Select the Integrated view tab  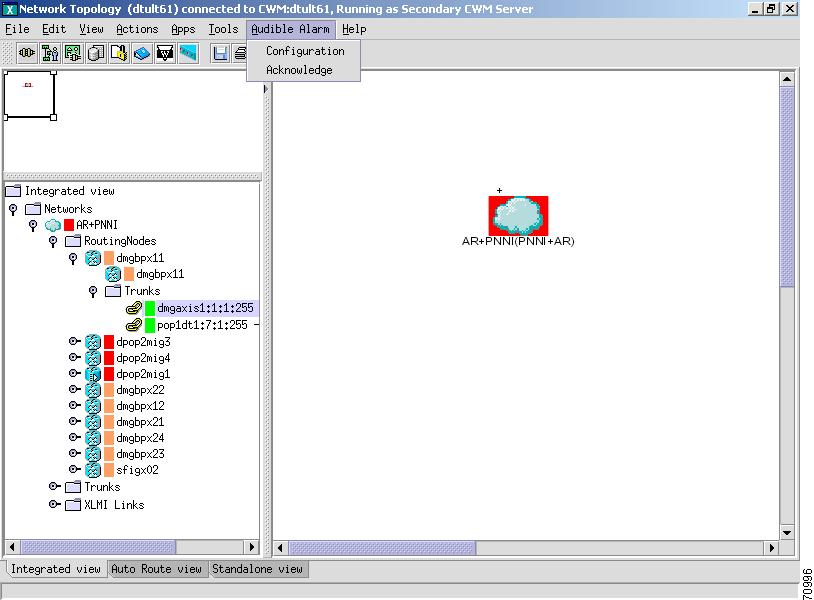click(x=56, y=569)
